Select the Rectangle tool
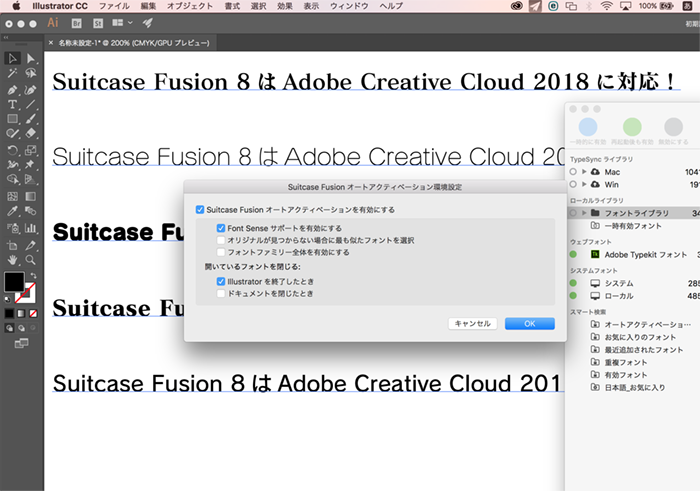This screenshot has width=700, height=491. click(12, 119)
